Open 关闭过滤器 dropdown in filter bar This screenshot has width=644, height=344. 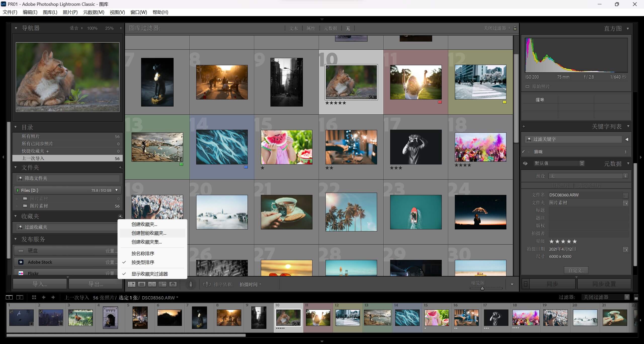[x=497, y=28]
